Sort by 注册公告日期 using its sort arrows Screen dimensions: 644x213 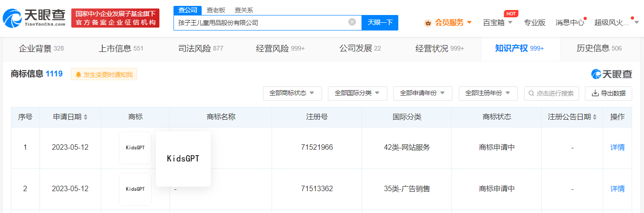pos(595,117)
